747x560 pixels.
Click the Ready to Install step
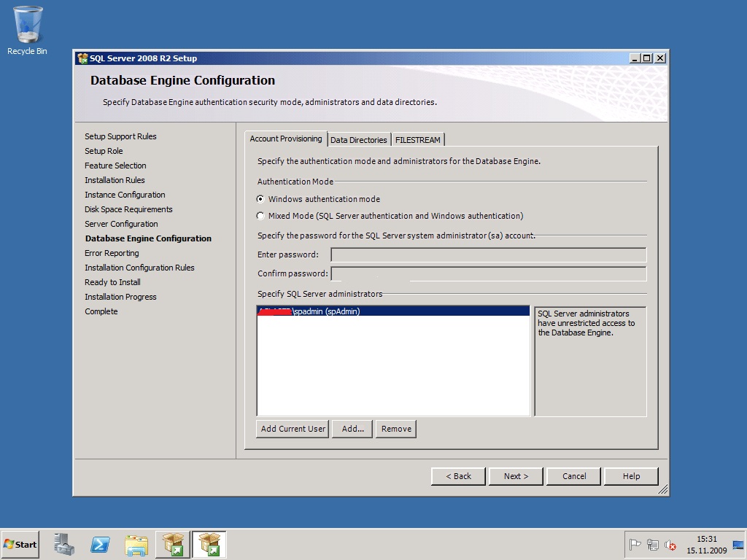(112, 282)
